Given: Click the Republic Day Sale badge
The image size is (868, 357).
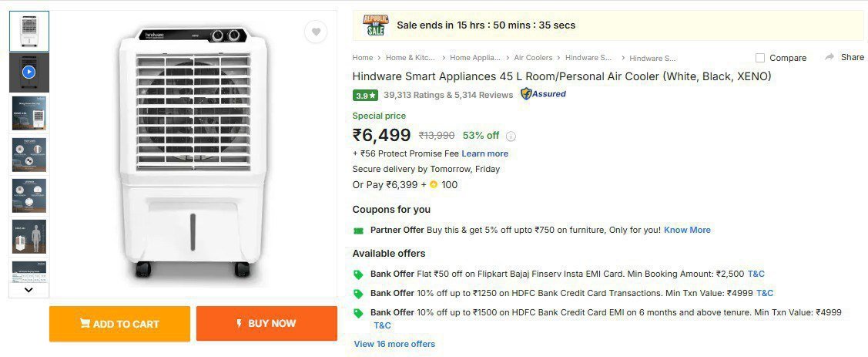Looking at the screenshot, I should pos(376,25).
